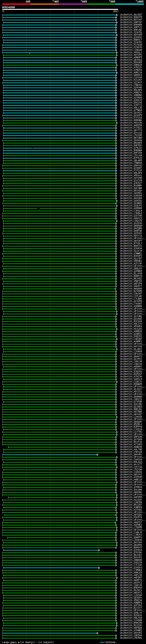Select hit label UniRef100_A0L7H8

[131, 450]
